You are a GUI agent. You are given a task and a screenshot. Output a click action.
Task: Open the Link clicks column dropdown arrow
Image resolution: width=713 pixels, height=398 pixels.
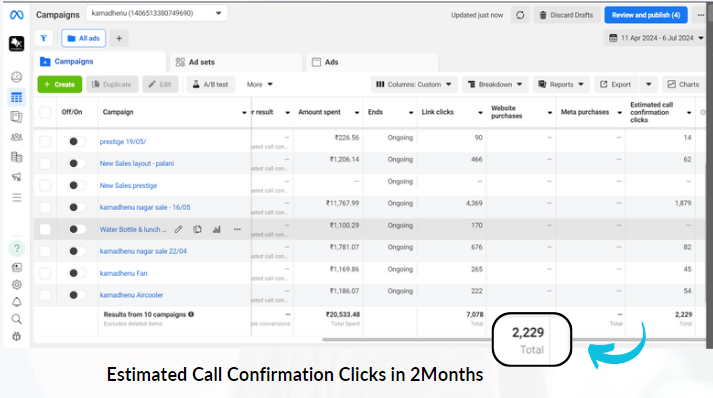481,112
